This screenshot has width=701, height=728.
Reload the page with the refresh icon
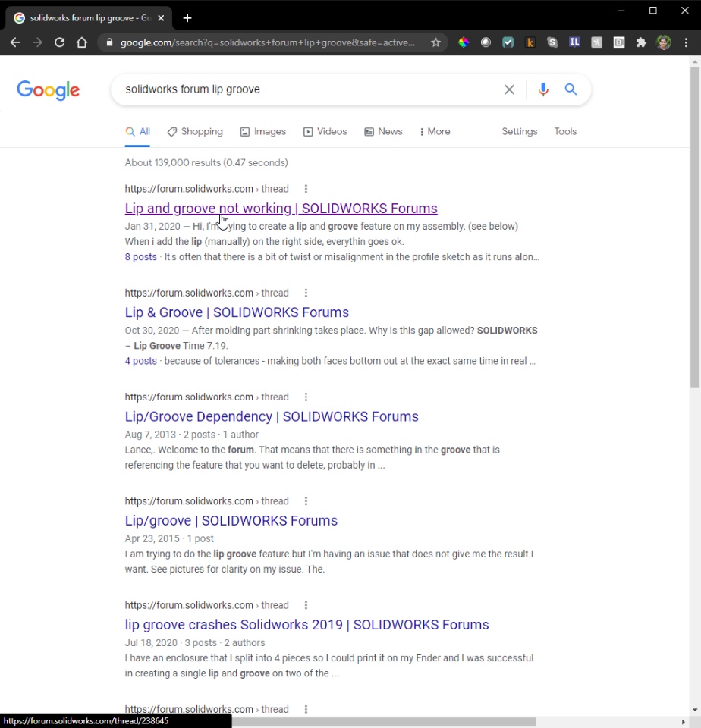pos(59,42)
